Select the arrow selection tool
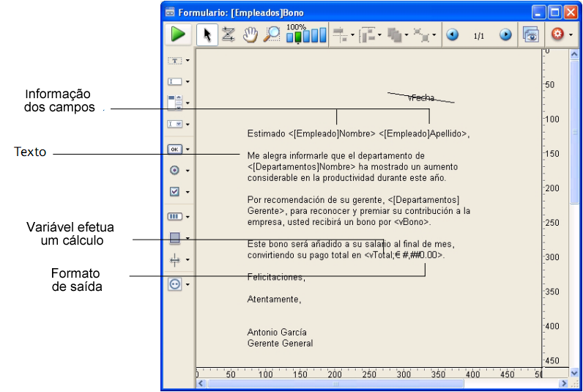Screen dimensions: 583x392 point(207,34)
